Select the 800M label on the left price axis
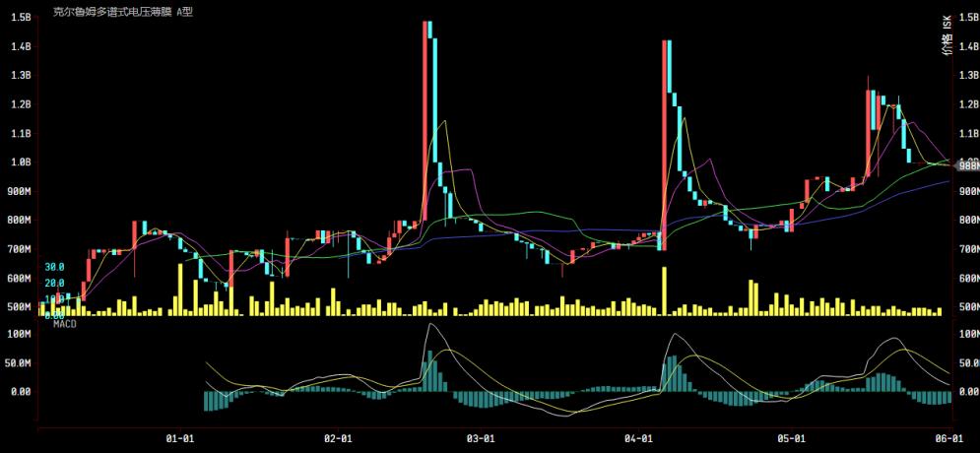Viewport: 980px width, 453px height. 21,220
